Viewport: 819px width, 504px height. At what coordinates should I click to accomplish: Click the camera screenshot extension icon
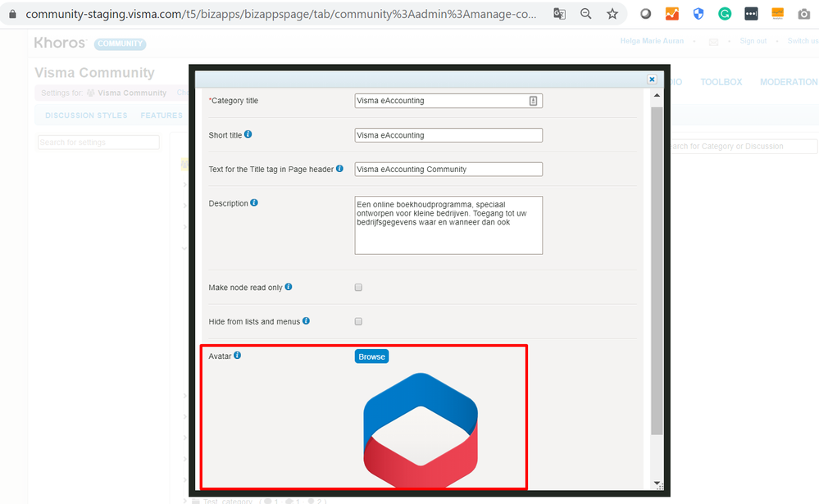804,14
